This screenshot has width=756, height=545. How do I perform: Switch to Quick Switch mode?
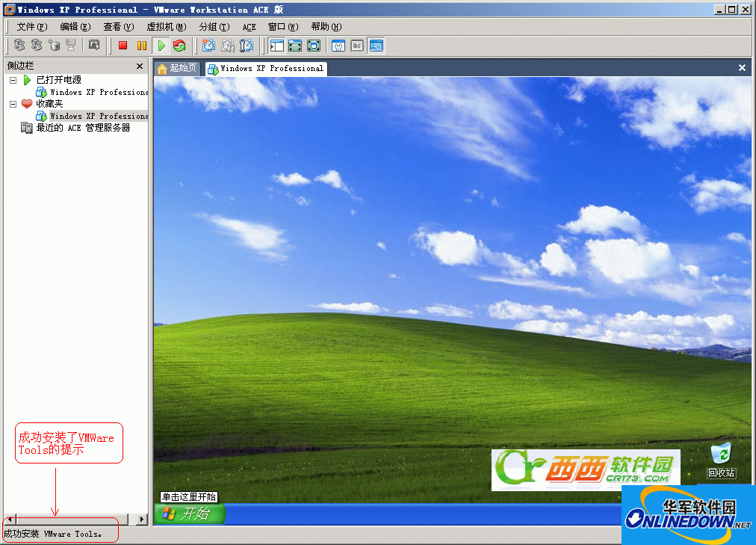295,46
